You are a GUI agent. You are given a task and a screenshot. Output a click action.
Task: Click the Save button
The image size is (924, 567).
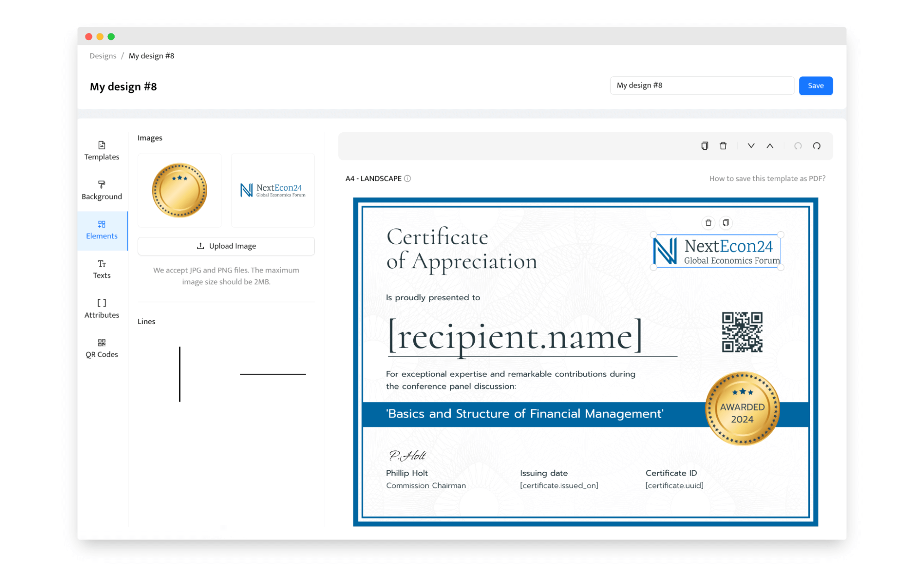(x=816, y=86)
